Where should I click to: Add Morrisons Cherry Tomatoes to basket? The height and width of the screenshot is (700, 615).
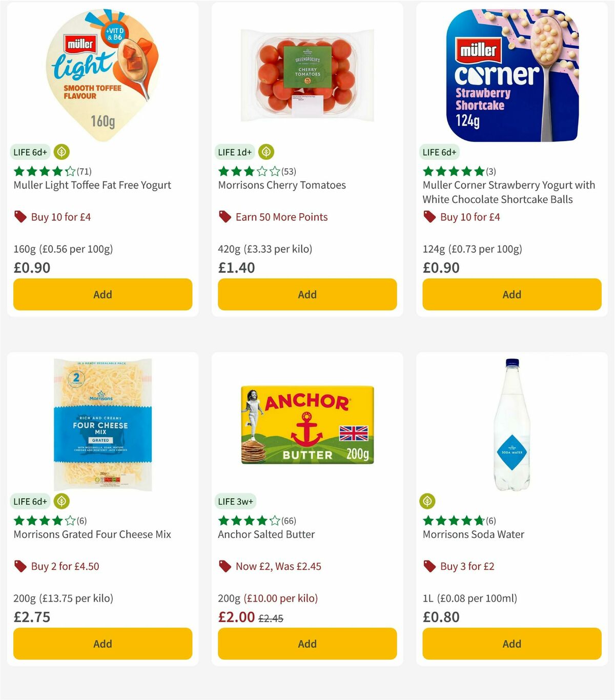click(x=306, y=294)
